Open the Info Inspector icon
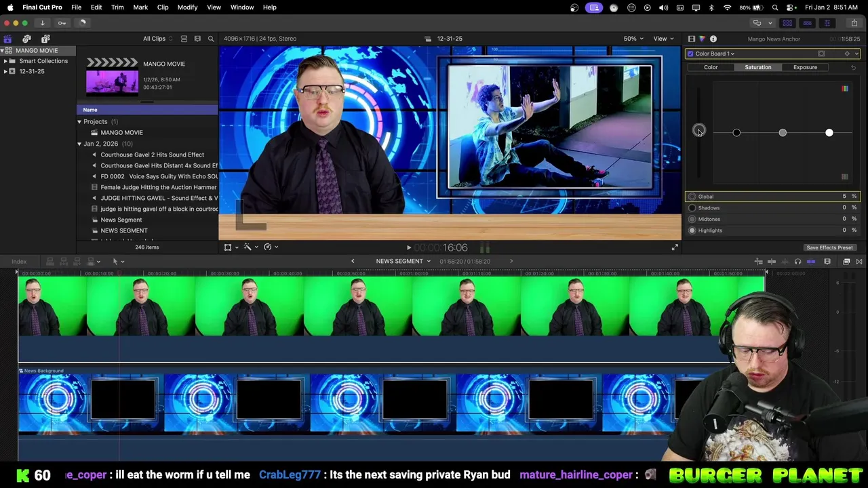This screenshot has width=868, height=488. (x=713, y=39)
